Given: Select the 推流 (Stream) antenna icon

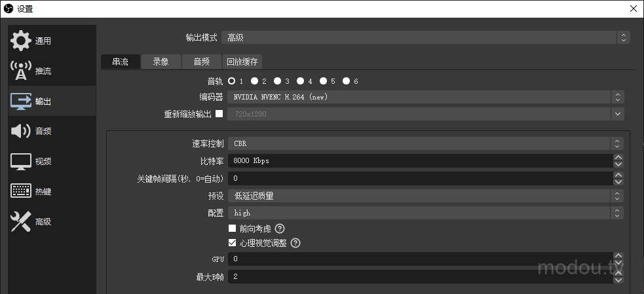Looking at the screenshot, I should 21,71.
